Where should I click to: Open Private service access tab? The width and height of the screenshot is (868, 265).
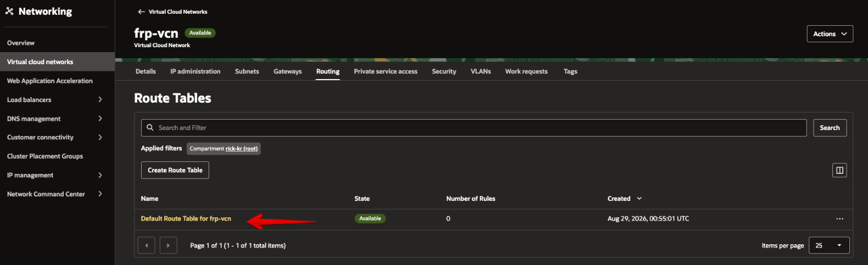click(x=385, y=71)
